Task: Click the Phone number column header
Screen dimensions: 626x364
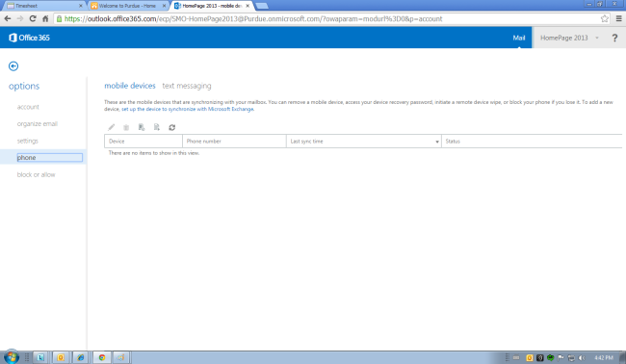Action: [x=234, y=142]
